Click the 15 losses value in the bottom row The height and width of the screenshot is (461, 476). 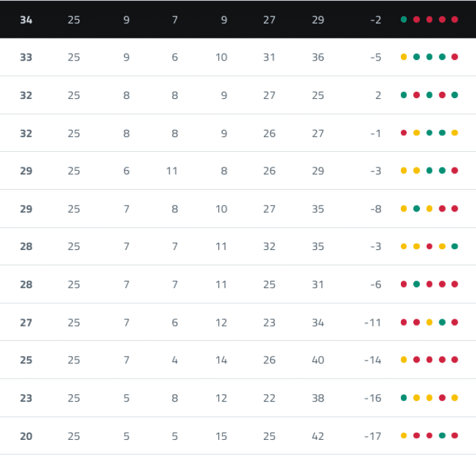click(x=221, y=436)
